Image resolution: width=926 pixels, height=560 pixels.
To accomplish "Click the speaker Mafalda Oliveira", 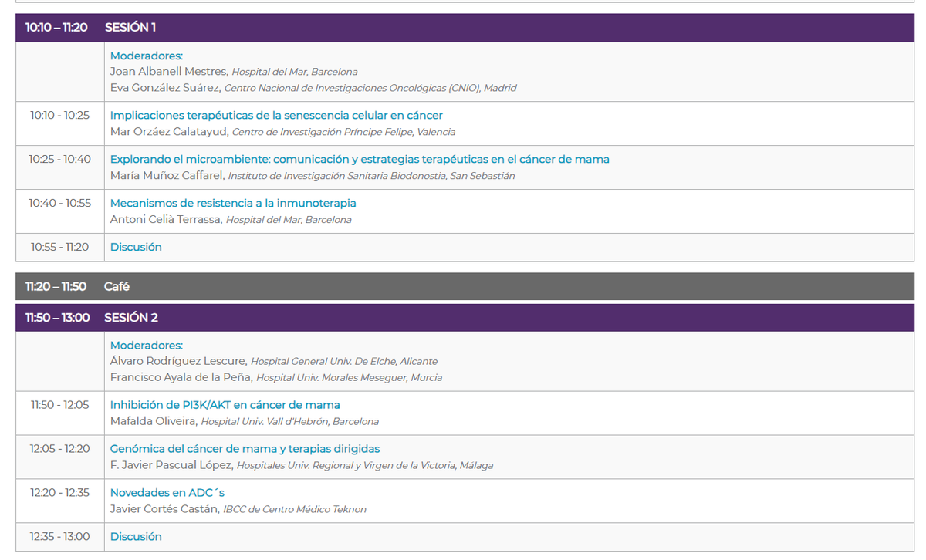I will click(154, 421).
